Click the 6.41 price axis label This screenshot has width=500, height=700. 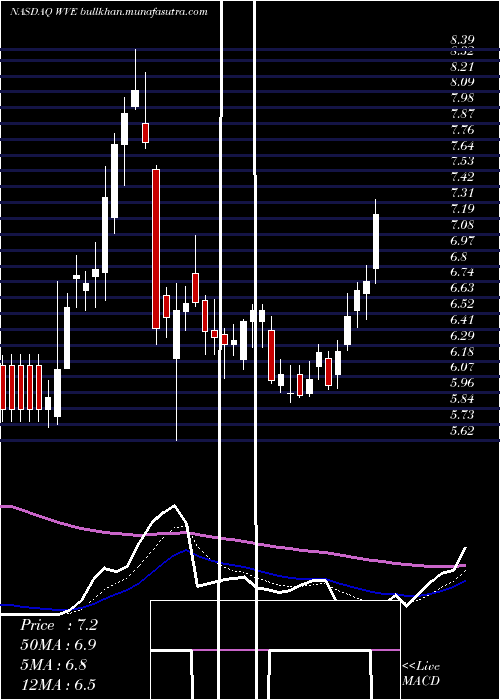coord(462,320)
